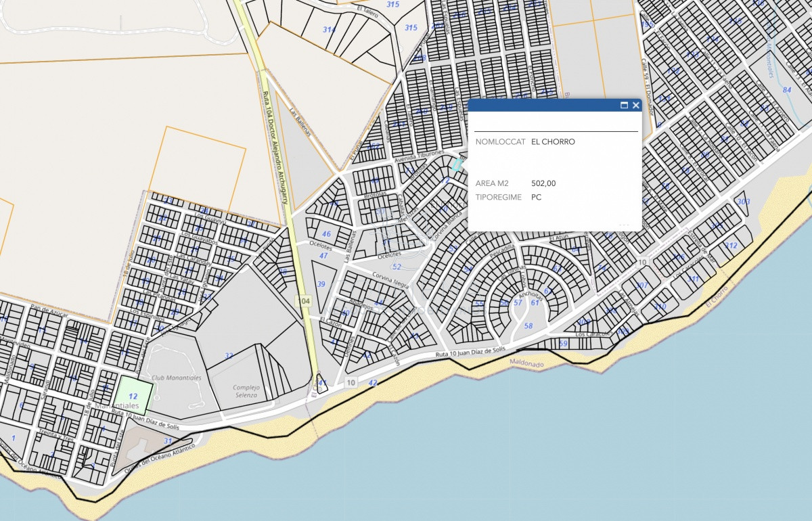812x521 pixels.
Task: Select parcel number 31 by the beach
Action: click(168, 440)
